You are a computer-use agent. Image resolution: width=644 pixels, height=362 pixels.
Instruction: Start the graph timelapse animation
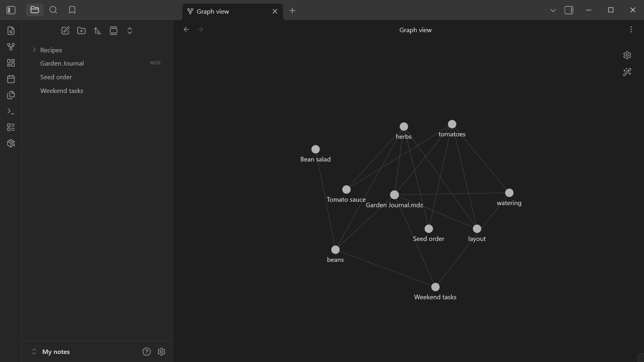(627, 72)
